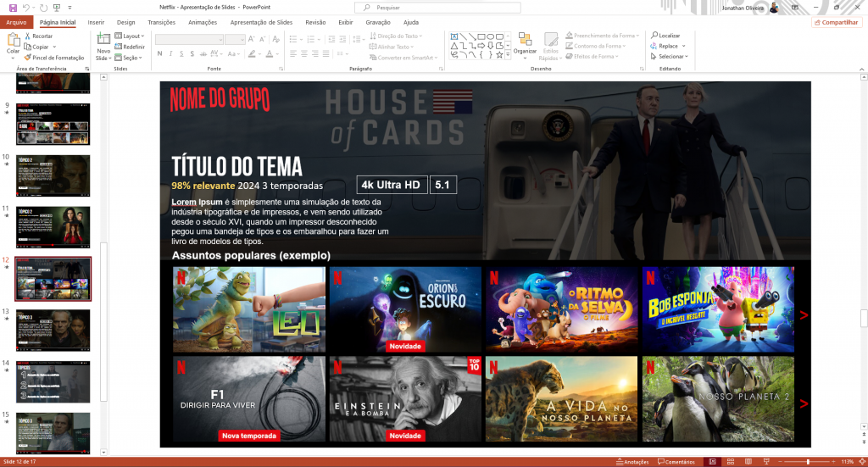The height and width of the screenshot is (467, 868).
Task: Open the font name combo box
Action: point(189,39)
